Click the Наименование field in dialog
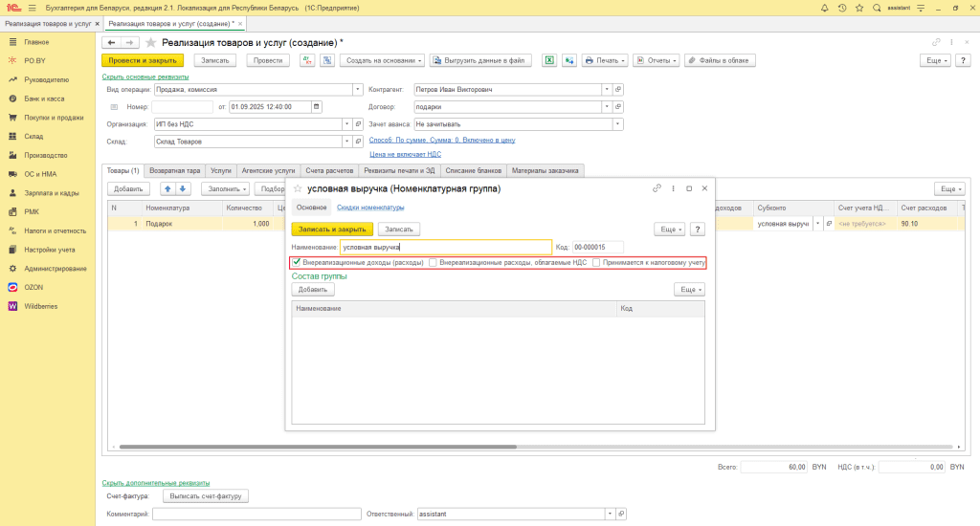The height and width of the screenshot is (526, 980). pos(446,248)
